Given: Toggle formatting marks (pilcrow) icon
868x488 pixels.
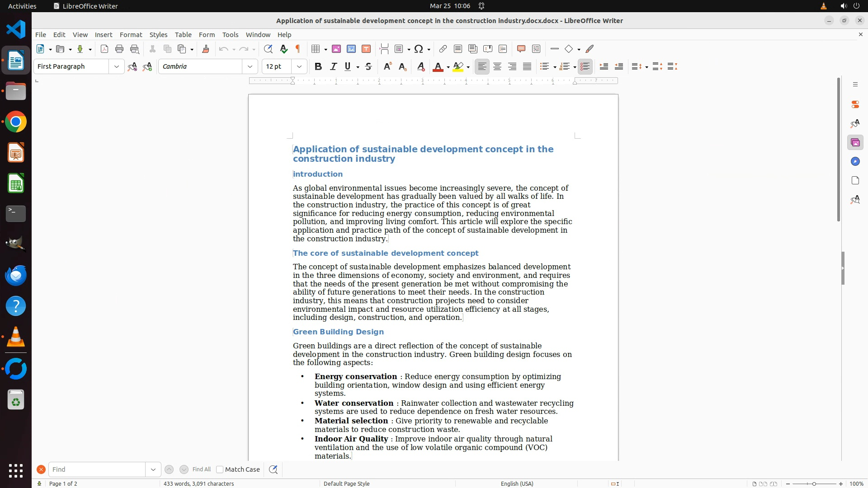Looking at the screenshot, I should (x=298, y=49).
